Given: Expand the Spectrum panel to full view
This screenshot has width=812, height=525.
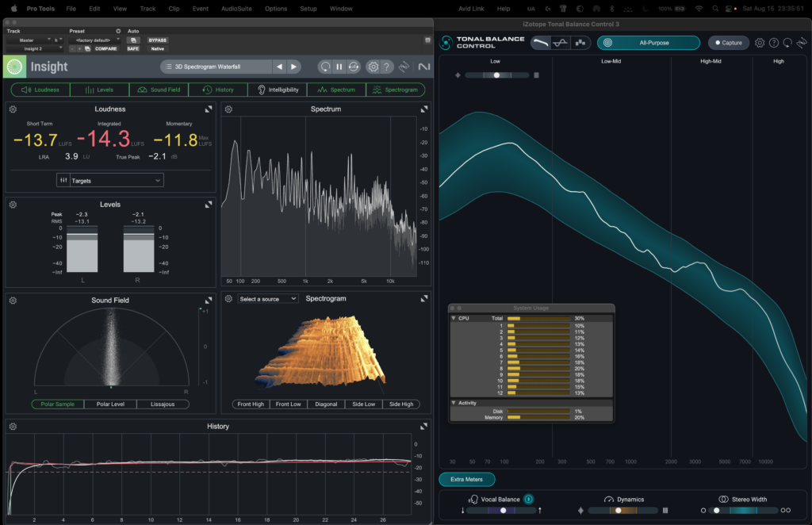Looking at the screenshot, I should tap(424, 109).
